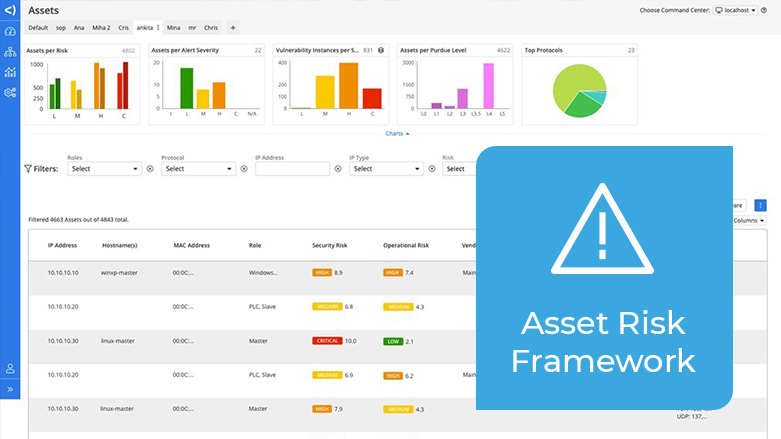781x439 pixels.
Task: Click the Filters funnel icon
Action: click(x=28, y=169)
